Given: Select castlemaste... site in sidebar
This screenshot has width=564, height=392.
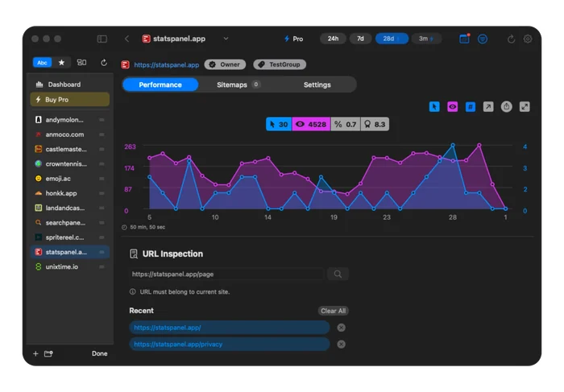Looking at the screenshot, I should [70, 149].
